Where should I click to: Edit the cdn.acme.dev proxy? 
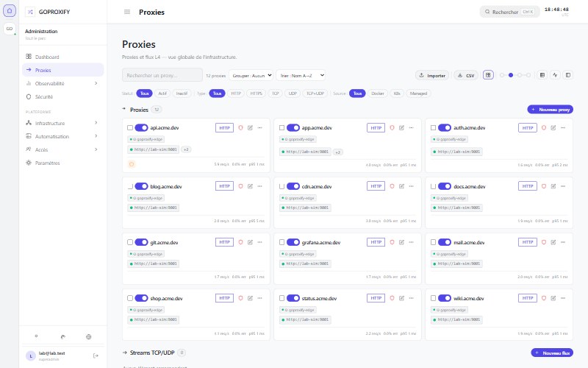tap(401, 186)
